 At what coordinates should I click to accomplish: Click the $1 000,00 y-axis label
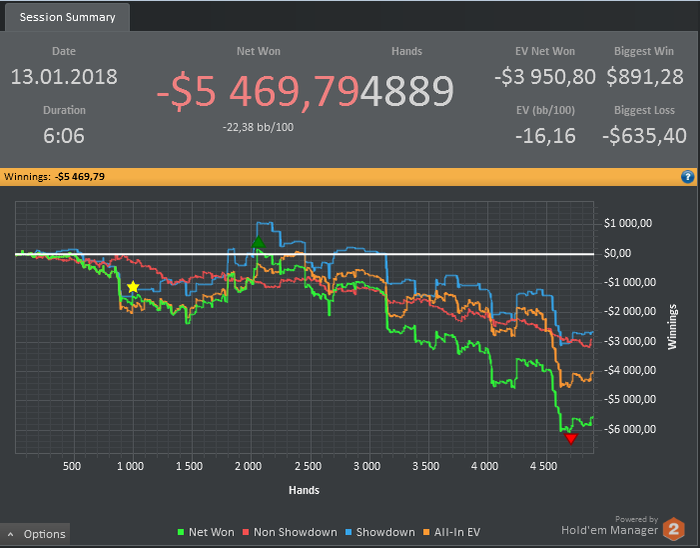[628, 223]
